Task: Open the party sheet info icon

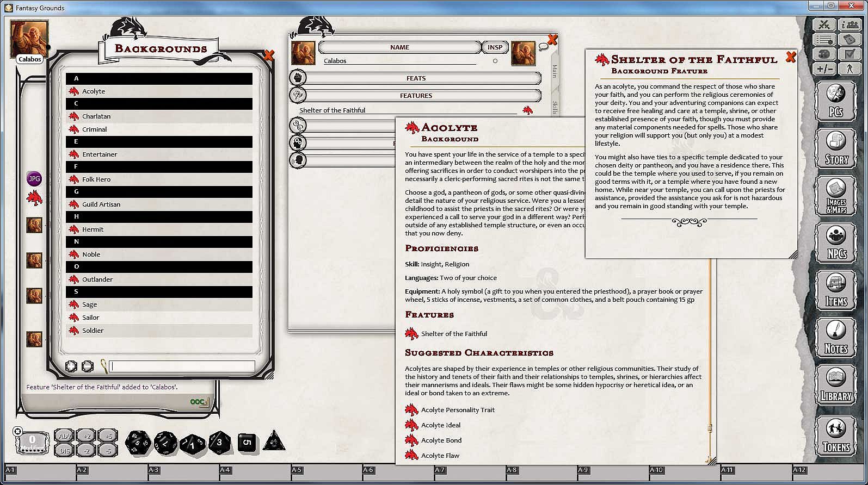Action: (849, 24)
